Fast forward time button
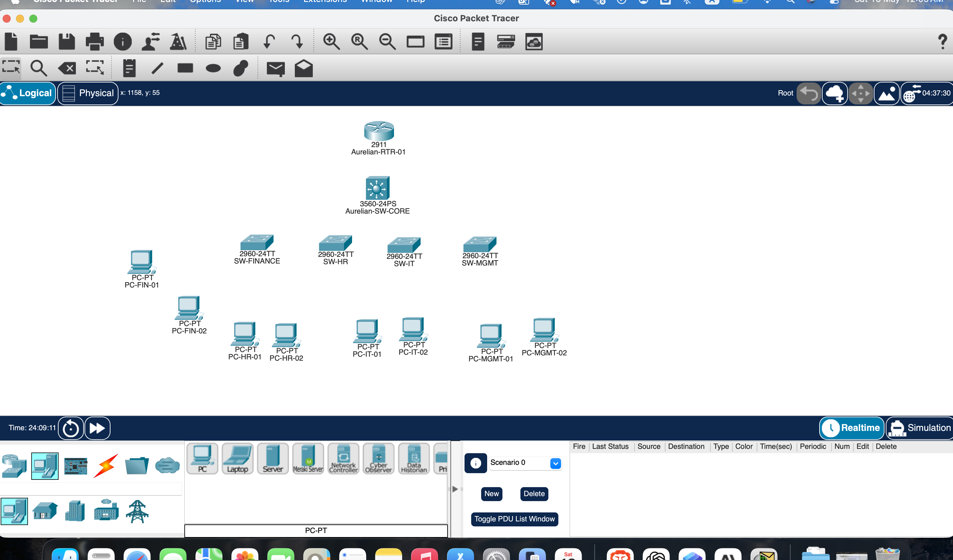The height and width of the screenshot is (560, 953). point(97,429)
